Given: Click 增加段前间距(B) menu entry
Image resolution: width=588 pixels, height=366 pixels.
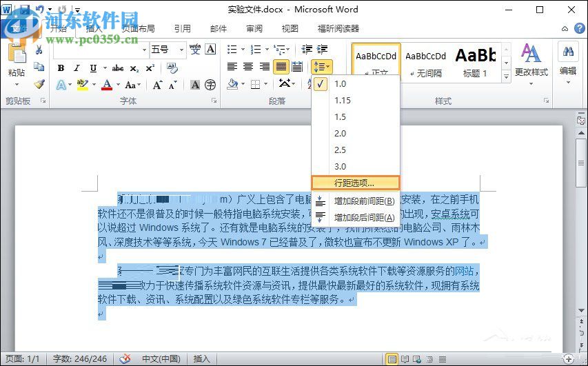Looking at the screenshot, I should coord(356,201).
